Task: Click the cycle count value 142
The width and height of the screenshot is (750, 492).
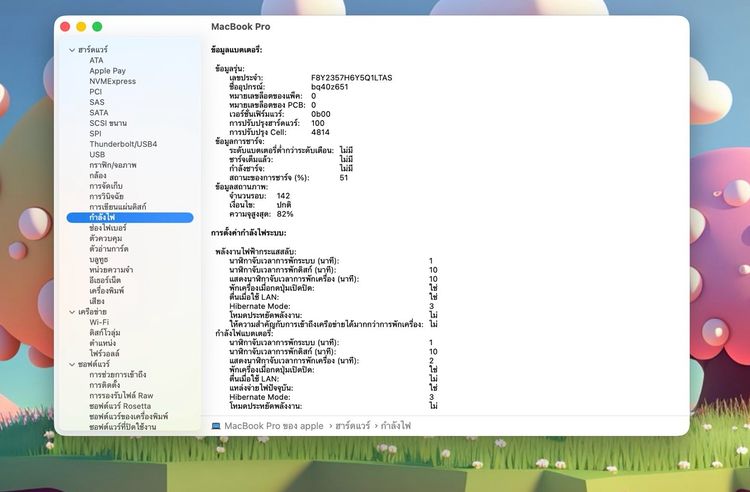Action: (283, 196)
